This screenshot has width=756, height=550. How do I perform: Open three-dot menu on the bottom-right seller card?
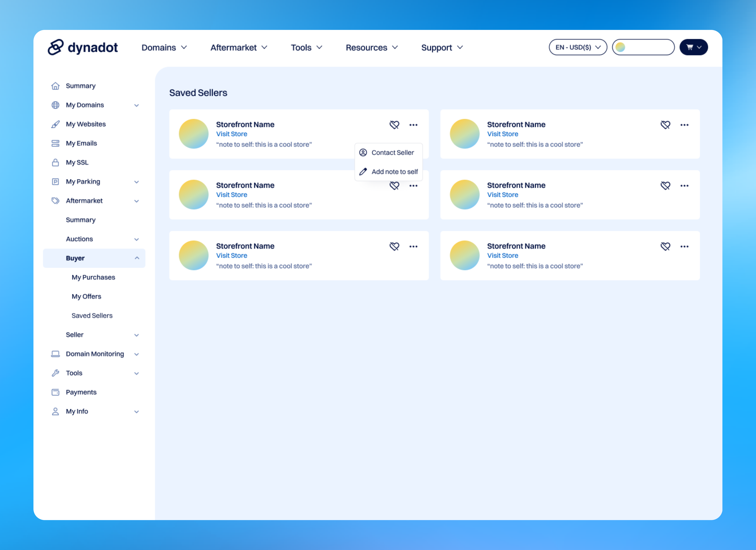click(684, 246)
